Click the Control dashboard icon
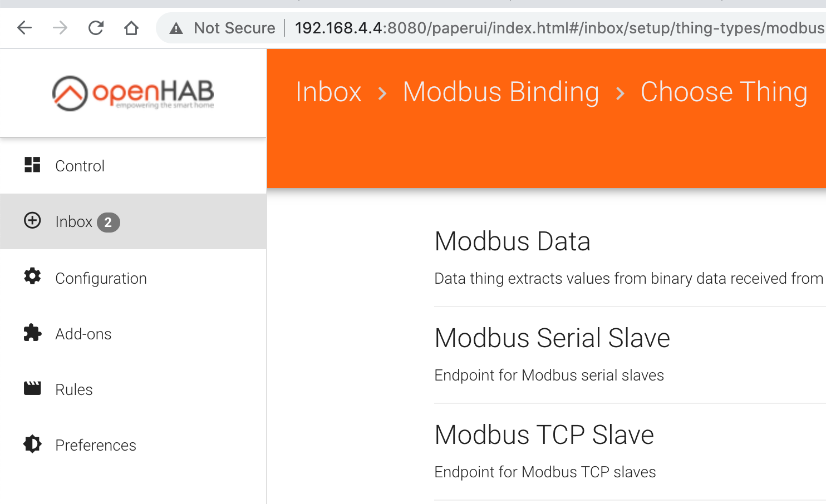The height and width of the screenshot is (504, 826). pyautogui.click(x=32, y=165)
